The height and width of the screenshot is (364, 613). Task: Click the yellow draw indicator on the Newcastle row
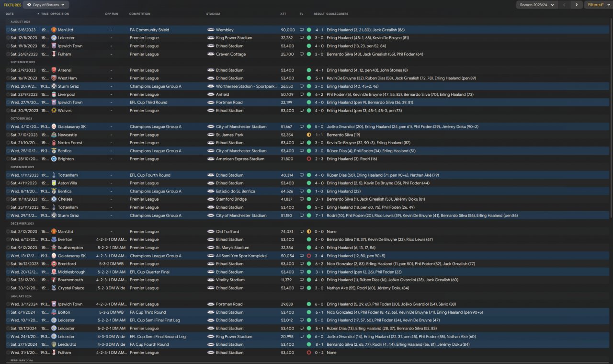pyautogui.click(x=309, y=135)
